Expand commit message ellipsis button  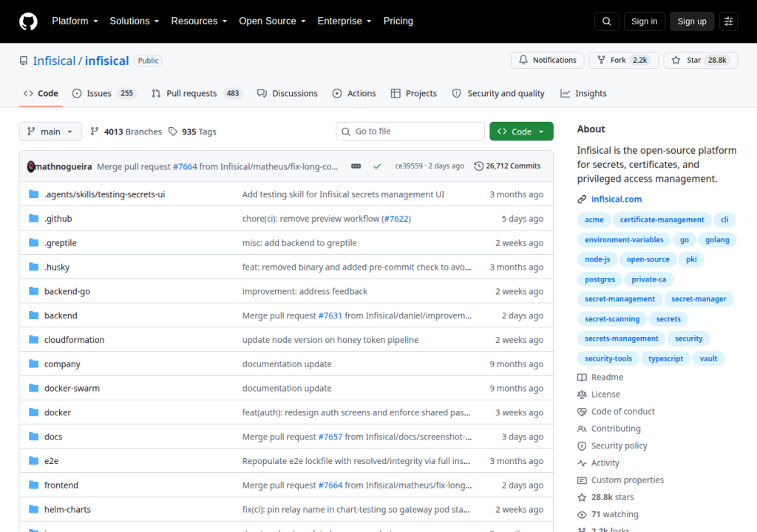356,166
